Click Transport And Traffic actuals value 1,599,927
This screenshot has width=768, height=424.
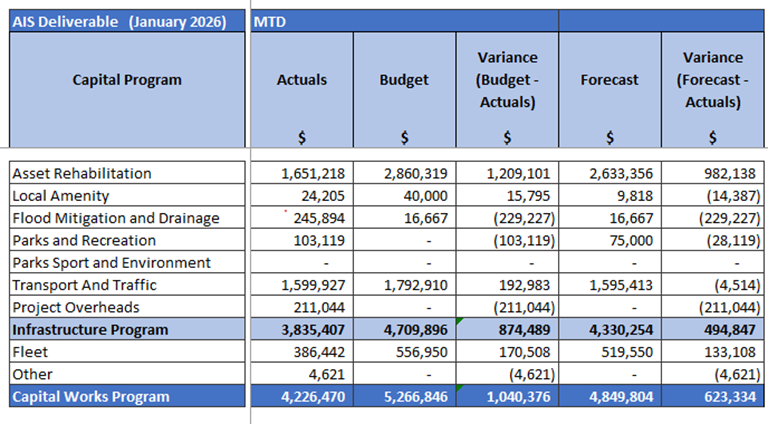(301, 285)
